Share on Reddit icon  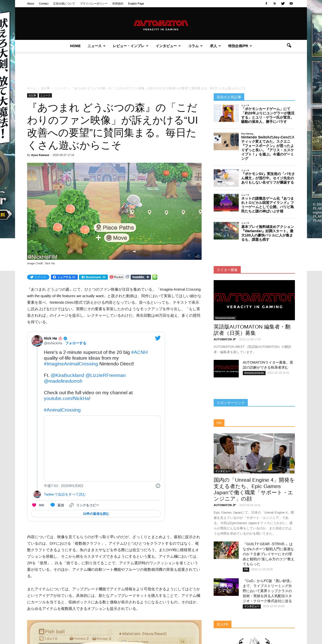[x=127, y=277]
